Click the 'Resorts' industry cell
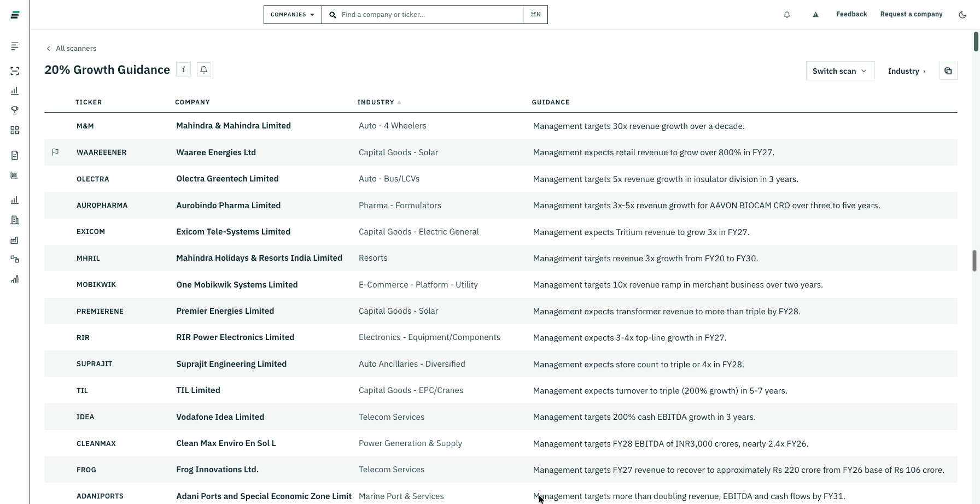The width and height of the screenshot is (980, 504). [373, 258]
